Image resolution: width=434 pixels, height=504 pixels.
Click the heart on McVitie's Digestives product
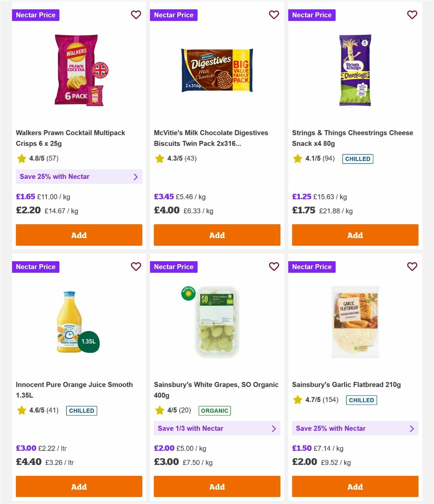274,15
